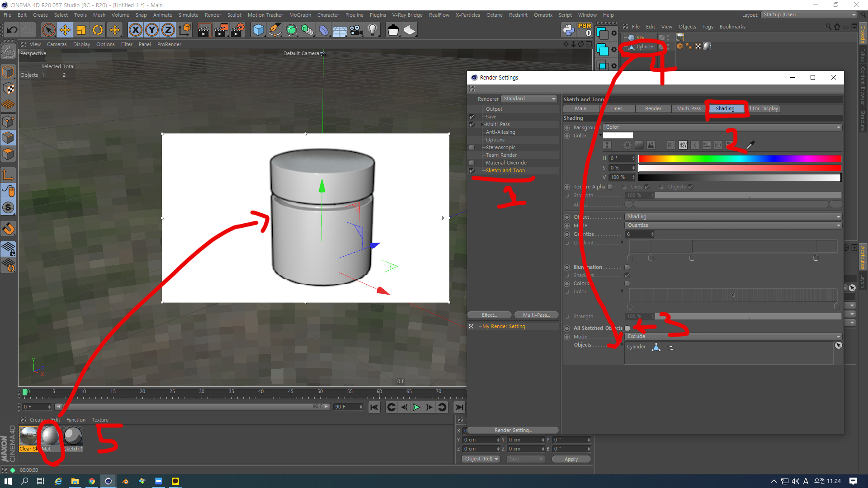Enable All Sketched Objects checkbox

click(627, 328)
